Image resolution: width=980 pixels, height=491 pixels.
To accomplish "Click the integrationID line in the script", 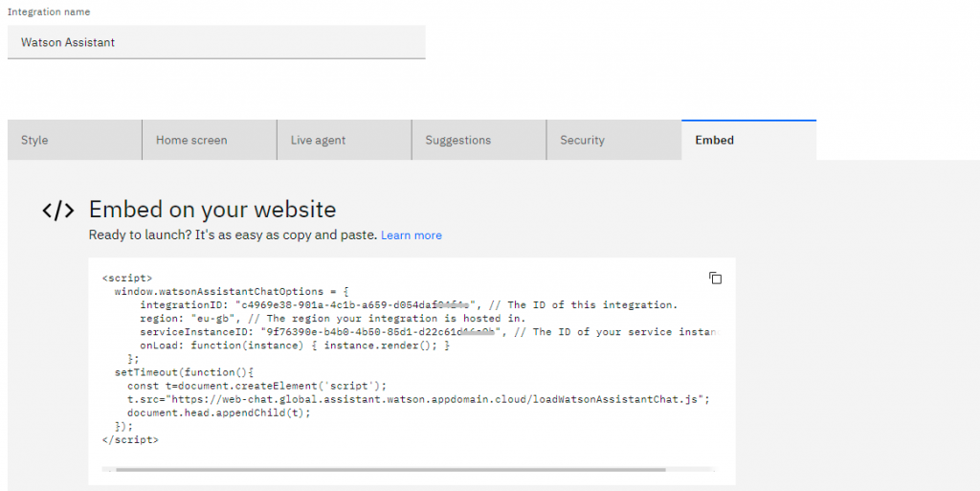I will (x=409, y=305).
